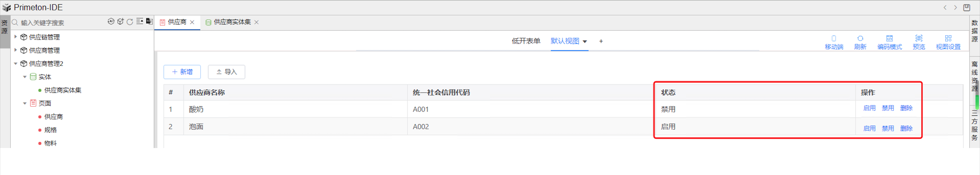Viewport: 980px width, 175px height.
Task: Open 预览 preview
Action: pyautogui.click(x=918, y=42)
